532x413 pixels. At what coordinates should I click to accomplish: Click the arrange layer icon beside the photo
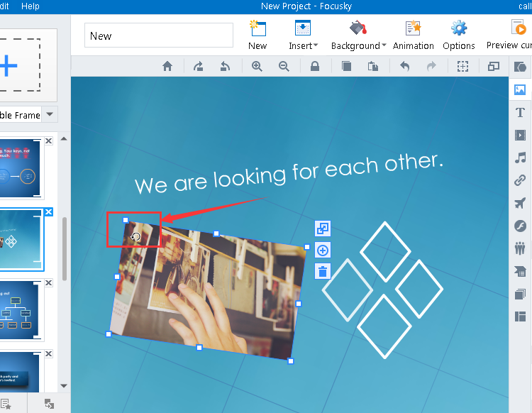(323, 228)
